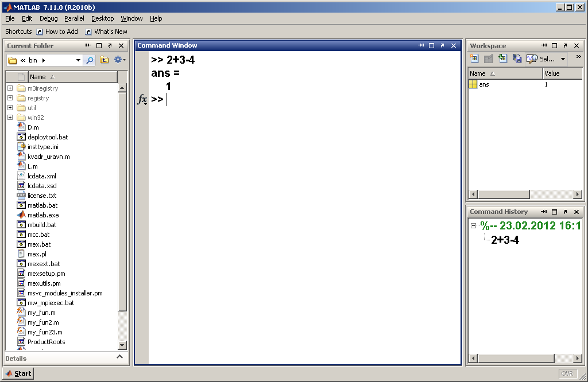Click Import data icon in Workspace
This screenshot has width=588, height=382.
(502, 59)
